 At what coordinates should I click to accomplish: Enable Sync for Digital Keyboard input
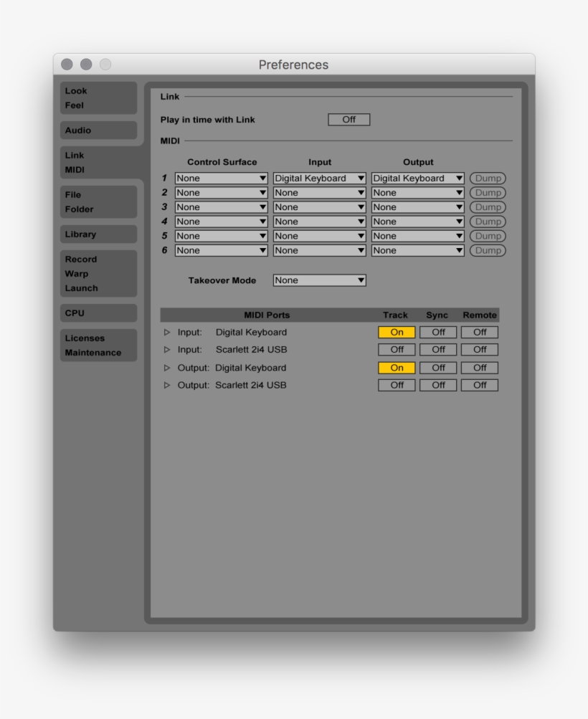point(437,332)
